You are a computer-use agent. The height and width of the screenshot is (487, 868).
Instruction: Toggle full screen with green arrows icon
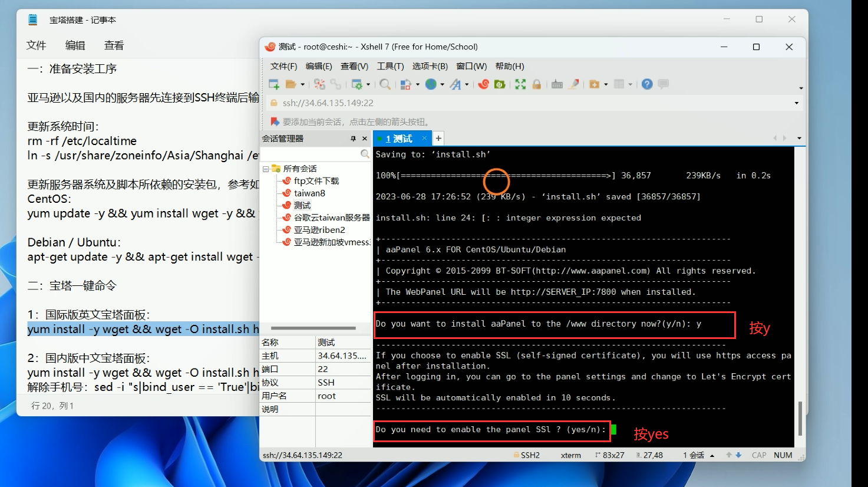pos(520,84)
